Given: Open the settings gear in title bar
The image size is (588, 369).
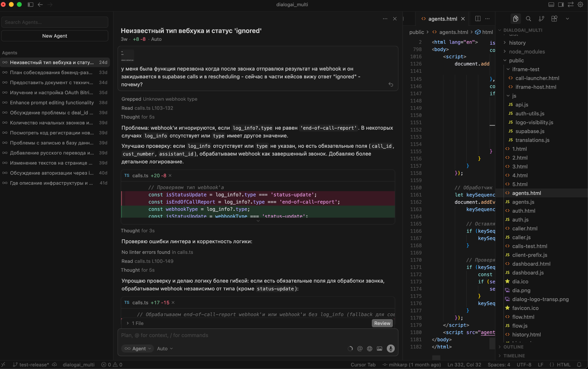Looking at the screenshot, I should (x=580, y=5).
